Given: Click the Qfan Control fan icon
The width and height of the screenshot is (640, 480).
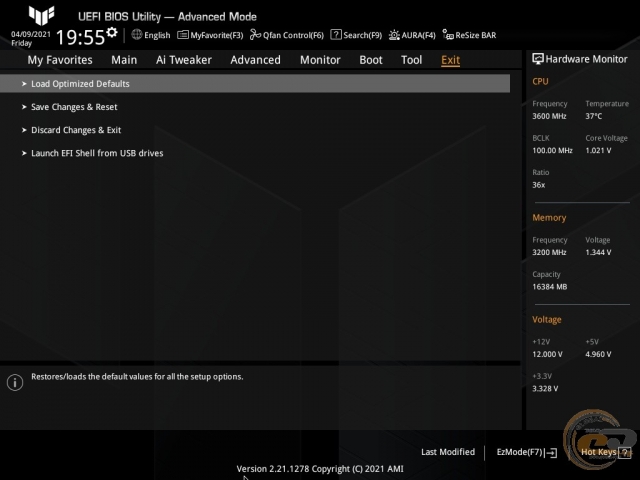Looking at the screenshot, I should pyautogui.click(x=255, y=35).
